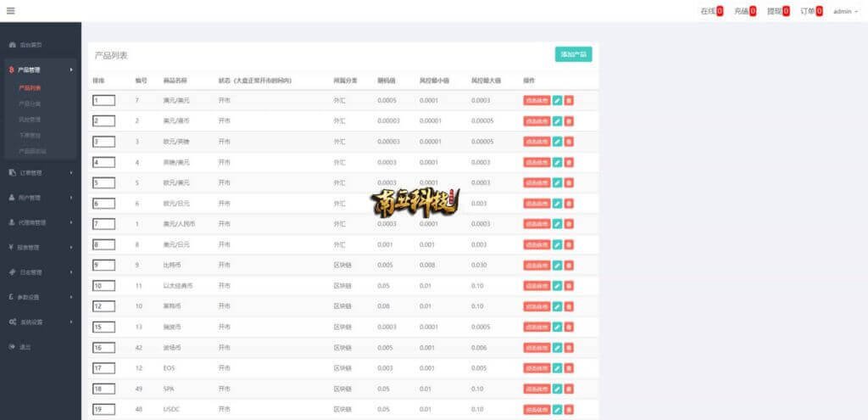Edit the 美元/人民币 product with pencil icon
Image resolution: width=868 pixels, height=420 pixels.
click(x=557, y=224)
